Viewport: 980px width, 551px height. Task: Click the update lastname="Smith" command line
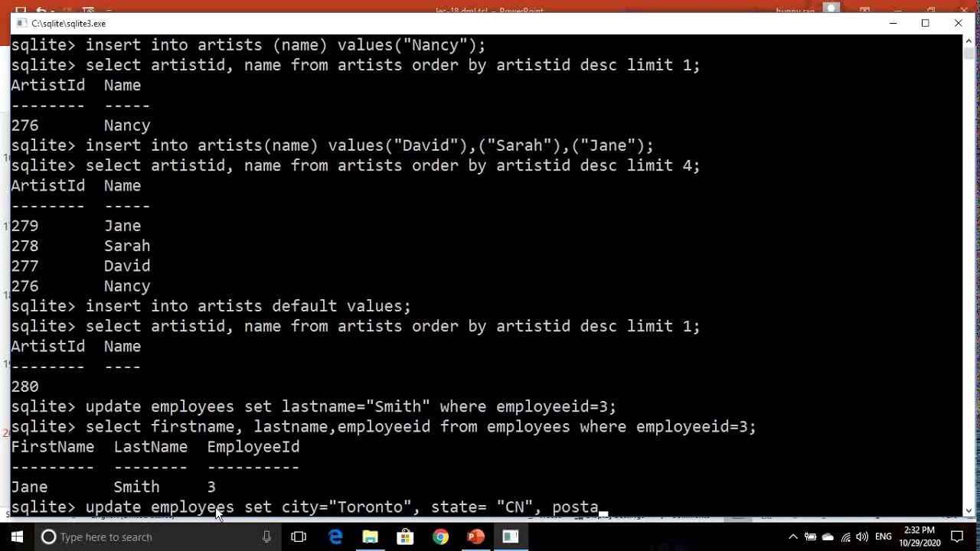313,406
